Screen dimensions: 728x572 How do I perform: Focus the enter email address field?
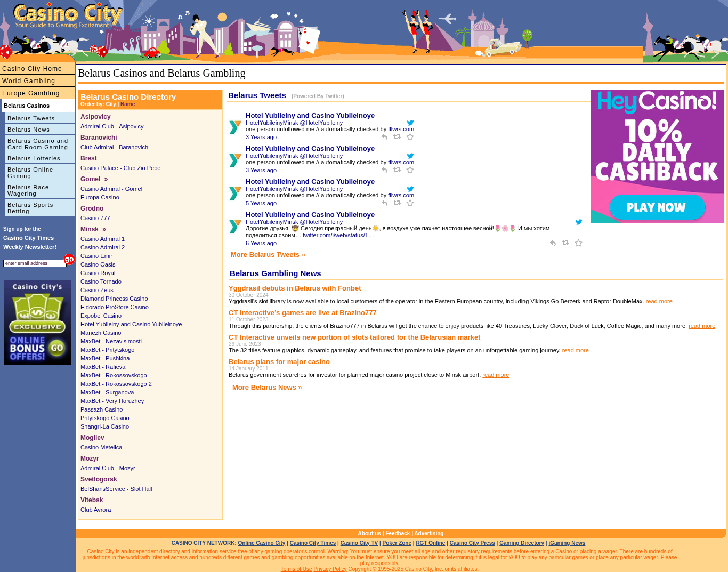coord(35,263)
